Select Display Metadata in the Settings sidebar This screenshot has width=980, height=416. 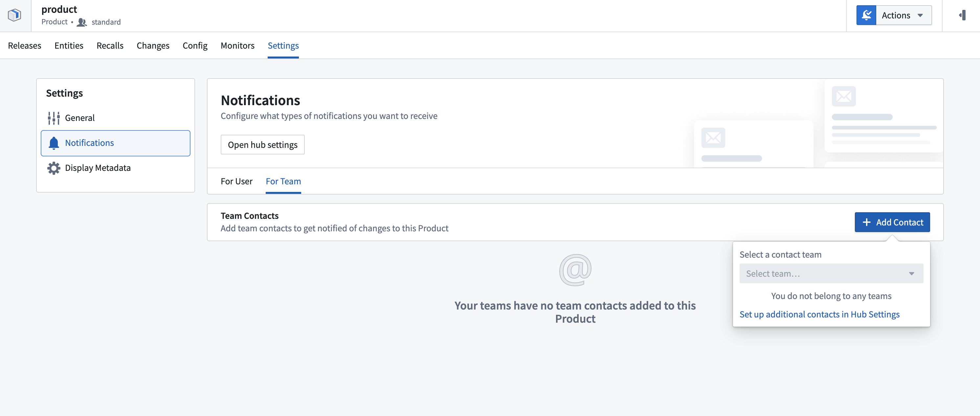(98, 168)
